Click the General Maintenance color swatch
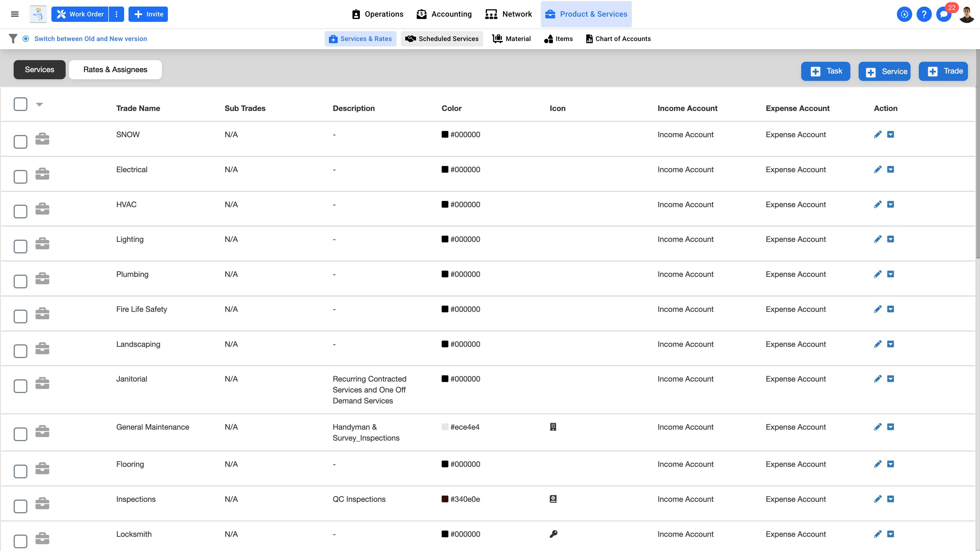 pos(445,427)
